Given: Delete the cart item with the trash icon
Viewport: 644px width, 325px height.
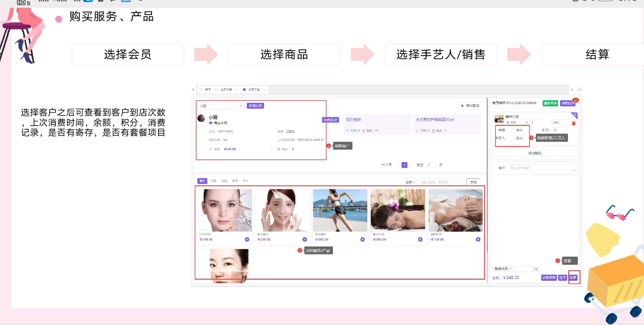Looking at the screenshot, I should [x=574, y=123].
